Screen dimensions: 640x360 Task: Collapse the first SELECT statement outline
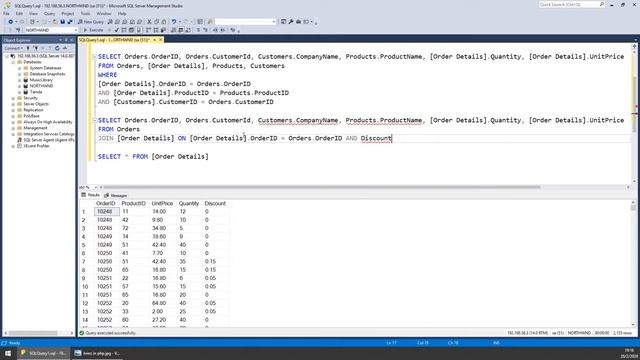click(94, 56)
